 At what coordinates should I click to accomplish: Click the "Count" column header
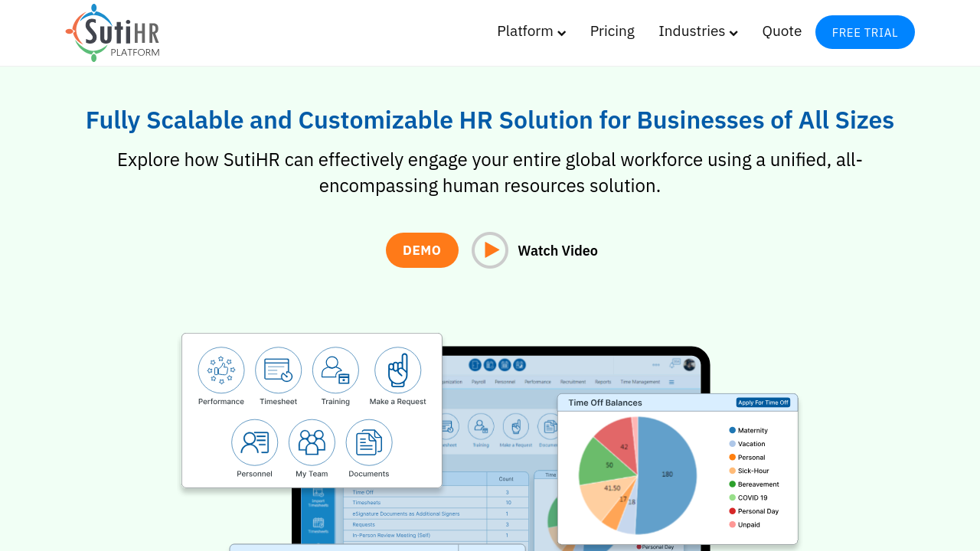pyautogui.click(x=507, y=479)
